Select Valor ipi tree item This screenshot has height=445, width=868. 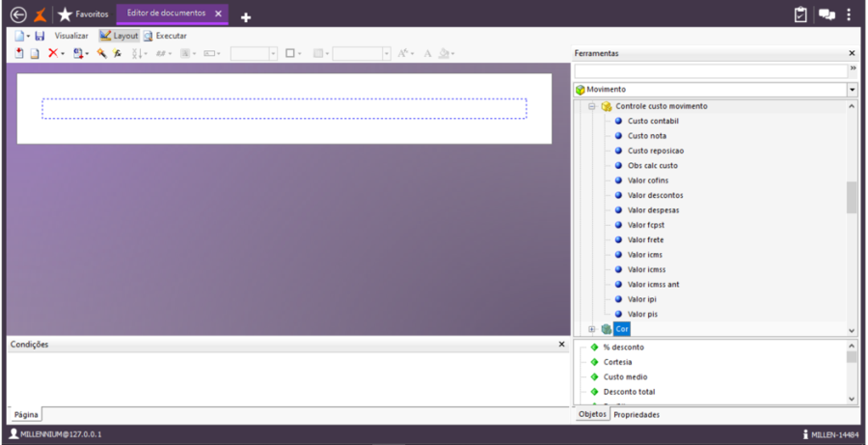(642, 299)
